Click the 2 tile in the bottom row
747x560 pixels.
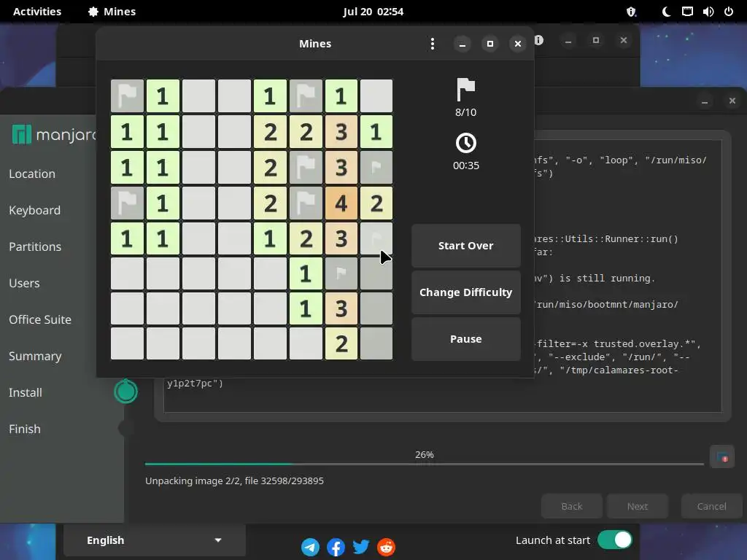coord(341,343)
